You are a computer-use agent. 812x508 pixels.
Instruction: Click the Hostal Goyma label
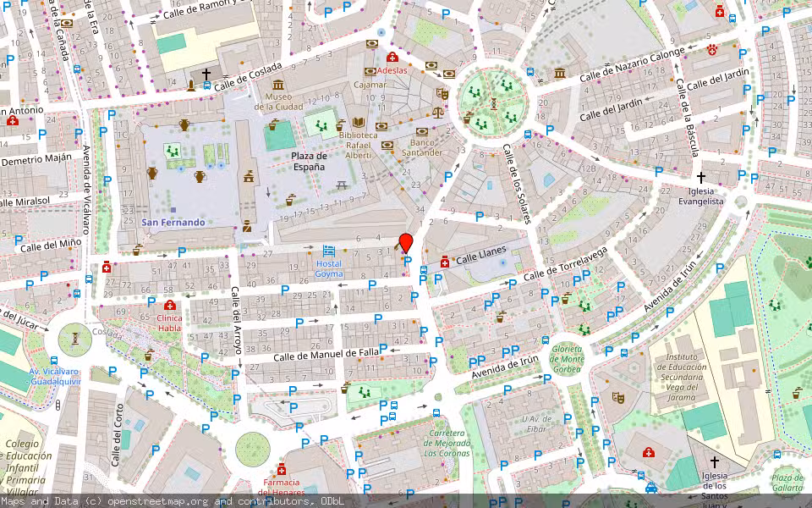329,268
